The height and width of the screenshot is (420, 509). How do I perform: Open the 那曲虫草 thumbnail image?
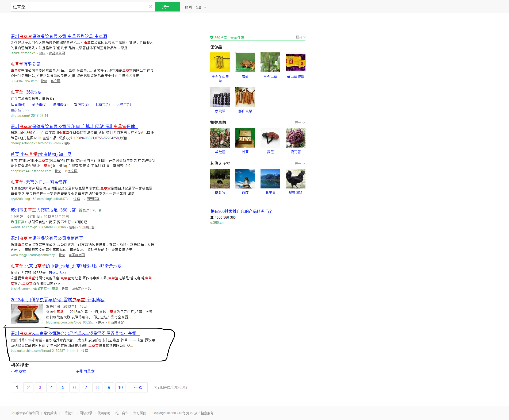tap(245, 97)
